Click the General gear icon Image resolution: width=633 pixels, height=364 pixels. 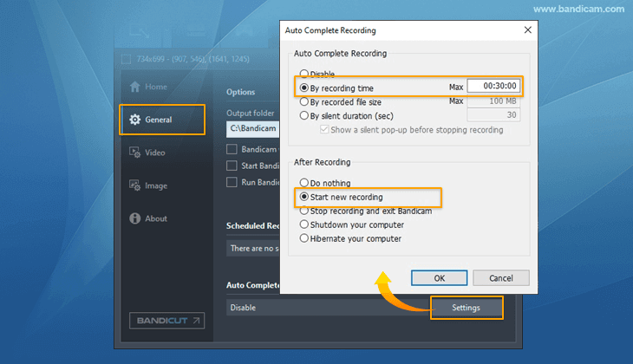[x=134, y=120]
